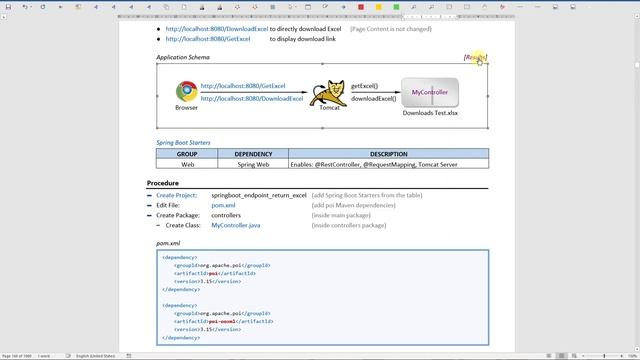Click the green highlight color square
This screenshot has width=640, height=360.
tap(396, 7)
